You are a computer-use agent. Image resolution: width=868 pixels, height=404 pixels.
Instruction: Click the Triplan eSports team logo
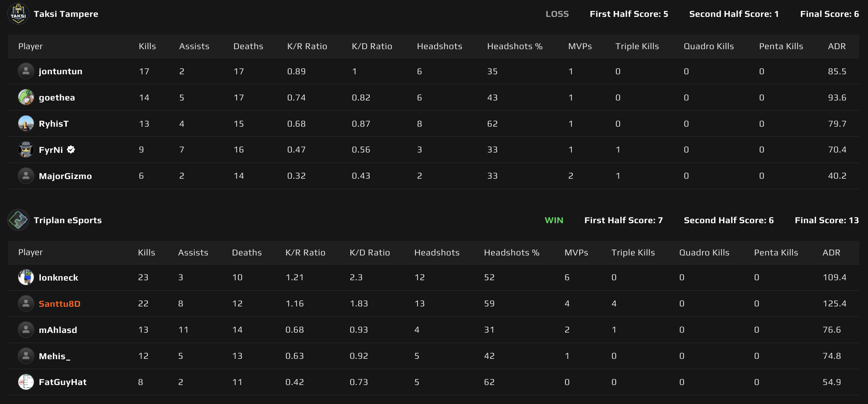pos(18,220)
